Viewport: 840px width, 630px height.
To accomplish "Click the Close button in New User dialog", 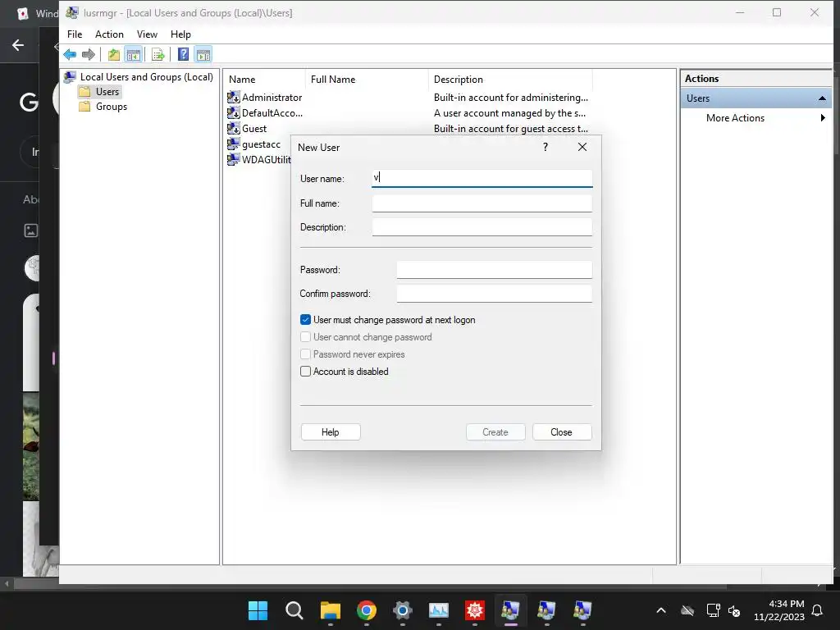I will tap(562, 431).
